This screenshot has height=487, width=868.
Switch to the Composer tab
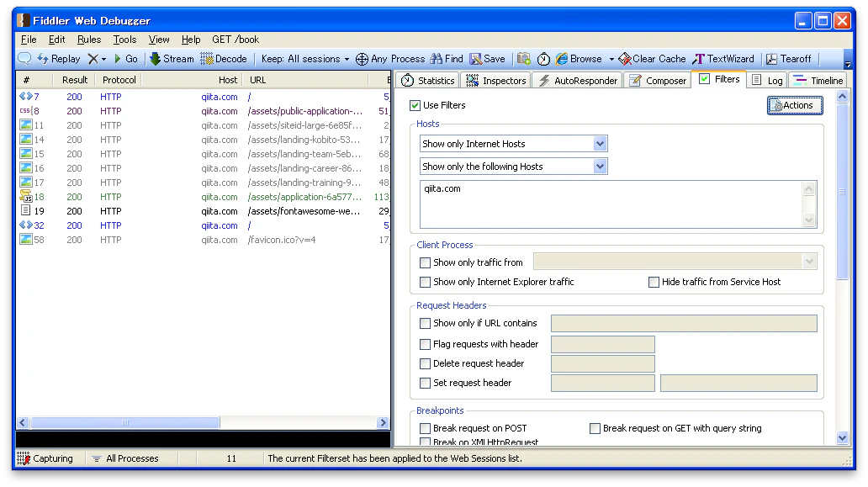pyautogui.click(x=659, y=81)
